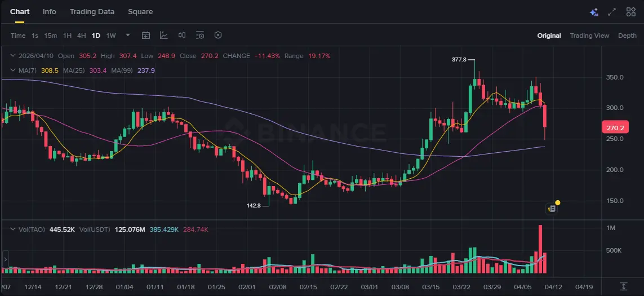Click the list-with-eye display options icon

coord(200,36)
